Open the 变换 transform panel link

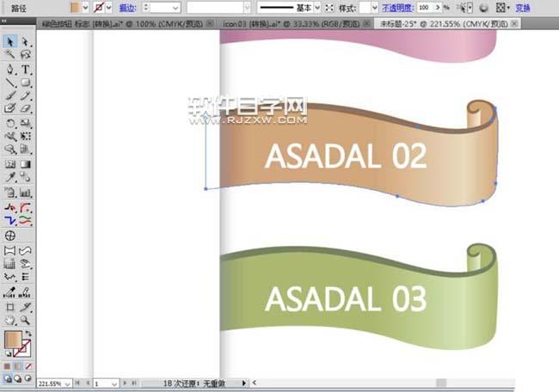pyautogui.click(x=523, y=8)
